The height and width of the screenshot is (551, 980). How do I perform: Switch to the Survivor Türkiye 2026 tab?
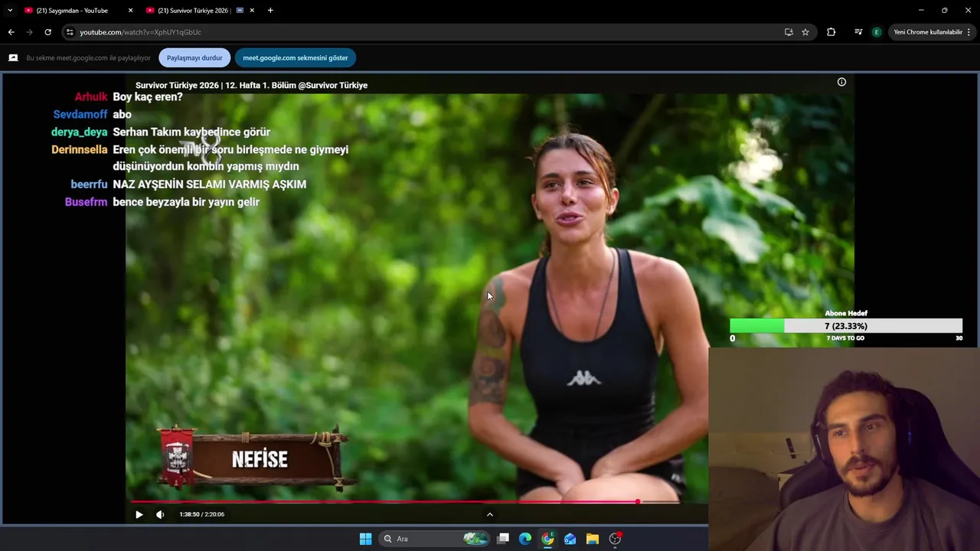193,11
